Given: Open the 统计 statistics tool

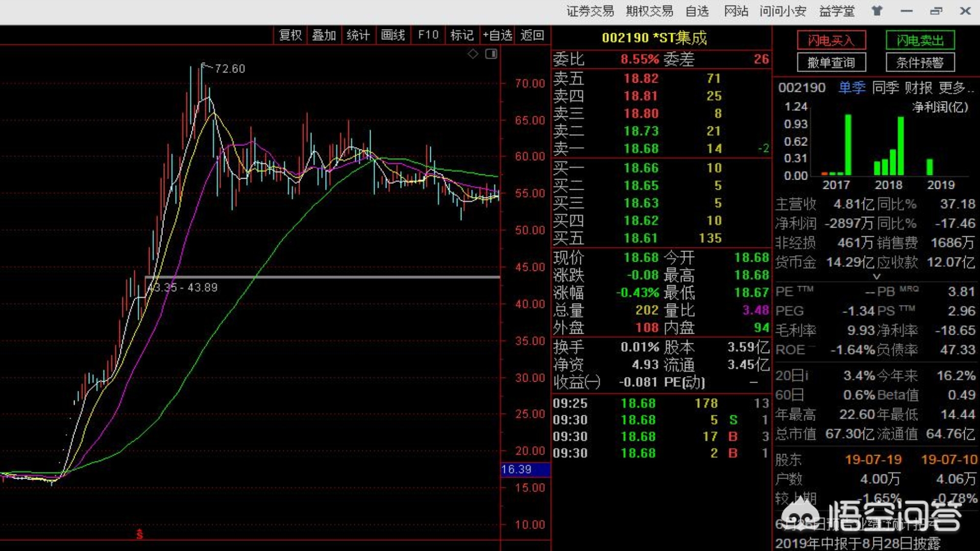Looking at the screenshot, I should tap(358, 35).
